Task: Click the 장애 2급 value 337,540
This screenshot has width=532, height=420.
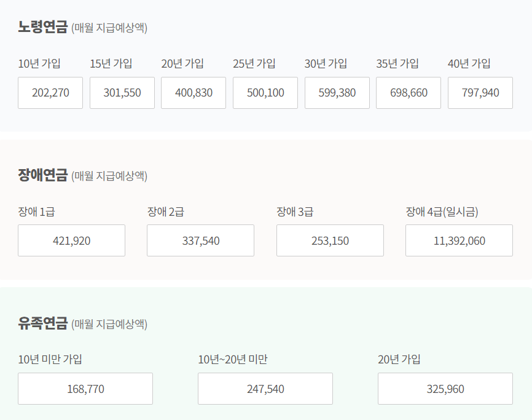Action: point(200,240)
